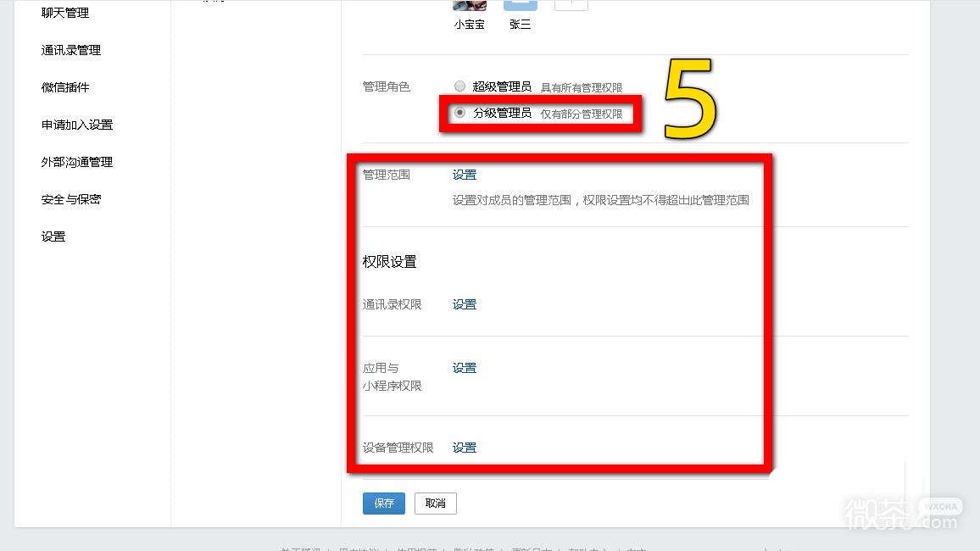The image size is (980, 551).
Task: Open 聊天管理 in the sidebar
Action: [63, 12]
